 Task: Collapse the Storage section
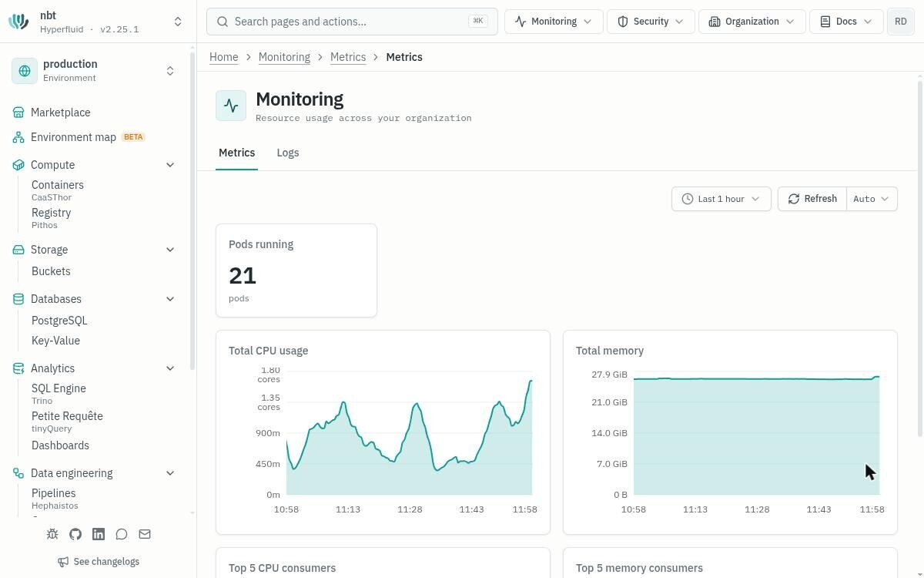coord(170,250)
